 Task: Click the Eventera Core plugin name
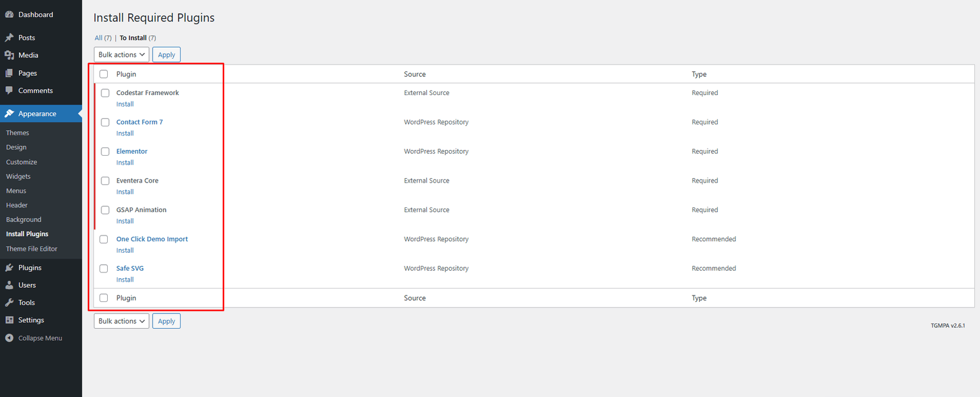(x=137, y=181)
